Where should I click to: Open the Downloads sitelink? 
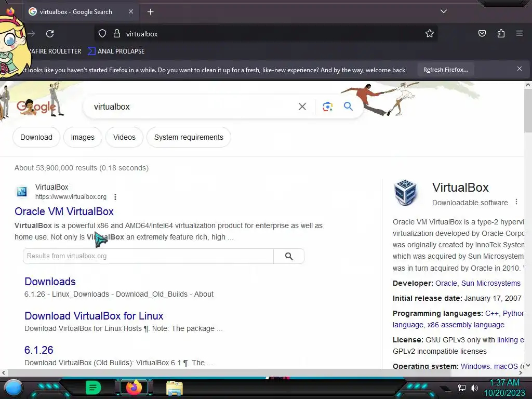pos(50,282)
